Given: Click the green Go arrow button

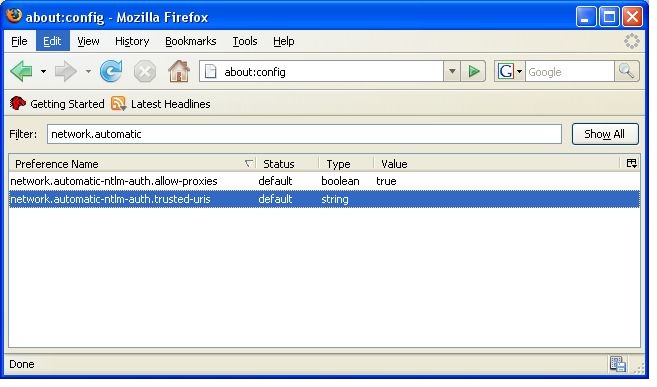Looking at the screenshot, I should (x=473, y=71).
